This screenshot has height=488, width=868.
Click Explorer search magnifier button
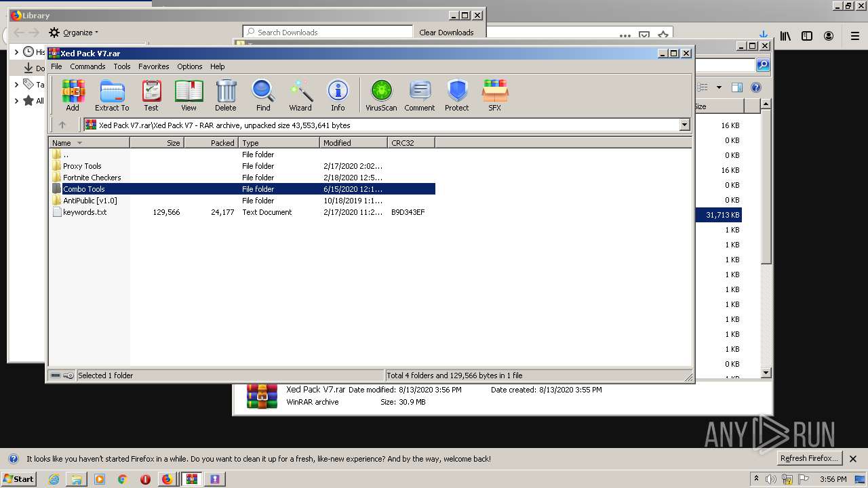click(763, 65)
